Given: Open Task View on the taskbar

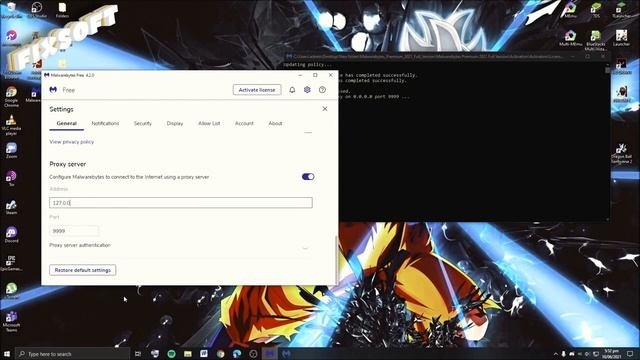Looking at the screenshot, I should click(138, 354).
